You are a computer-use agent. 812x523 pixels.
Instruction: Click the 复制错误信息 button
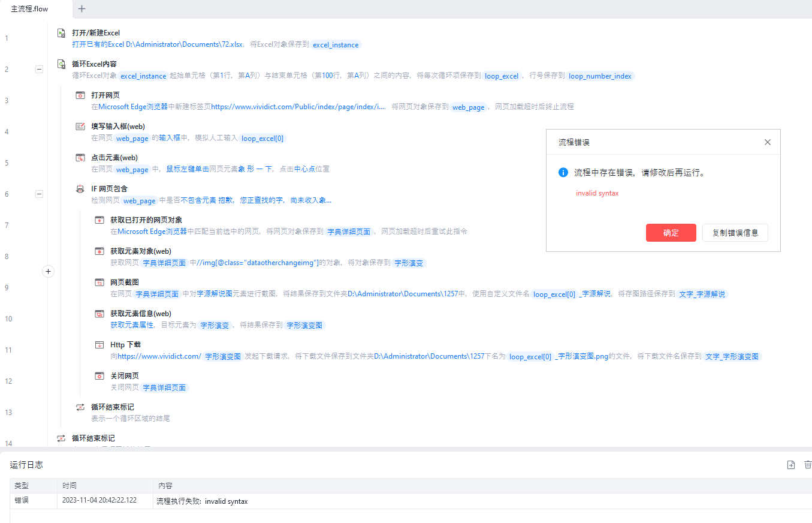click(735, 233)
